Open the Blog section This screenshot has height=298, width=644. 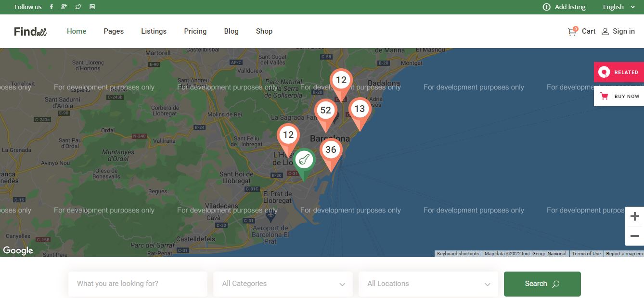click(x=231, y=31)
